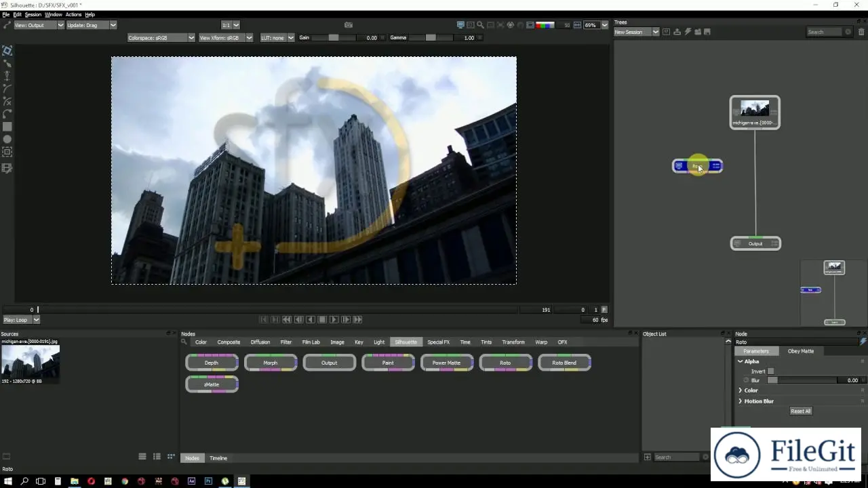Click the snapshot camera icon above viewer
Viewport: 868px width, 488px height.
(x=349, y=25)
